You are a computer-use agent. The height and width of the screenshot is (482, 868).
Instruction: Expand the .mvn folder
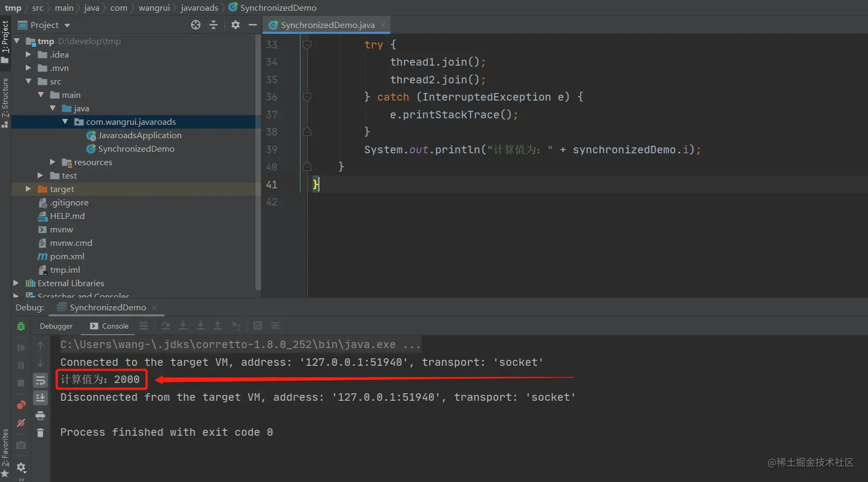29,68
